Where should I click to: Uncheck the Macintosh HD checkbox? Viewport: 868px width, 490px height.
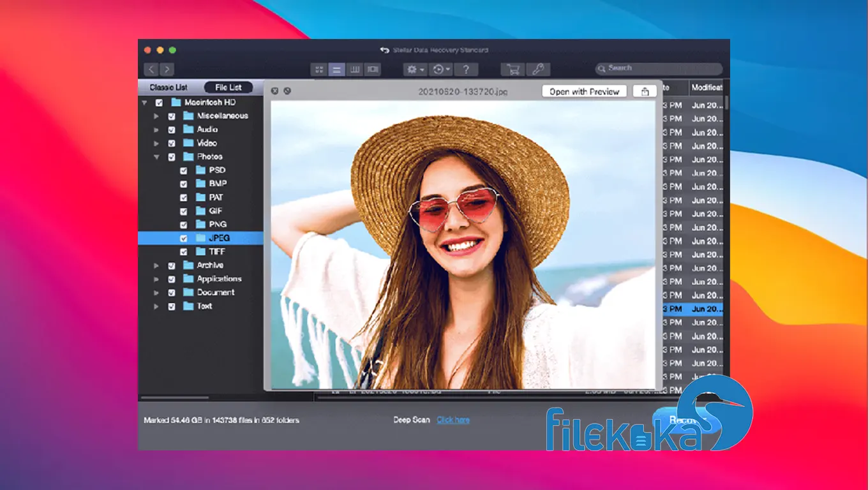click(159, 102)
